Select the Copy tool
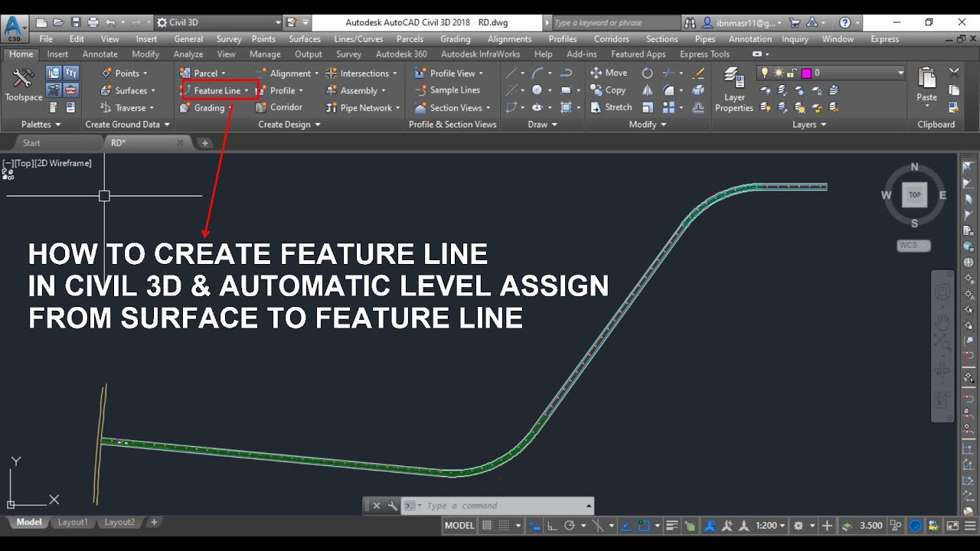Viewport: 980px width, 551px height. pos(609,90)
